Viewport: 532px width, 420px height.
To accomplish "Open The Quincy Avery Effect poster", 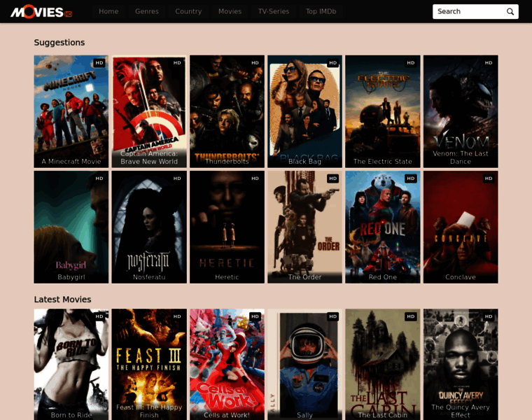I will 461,365.
